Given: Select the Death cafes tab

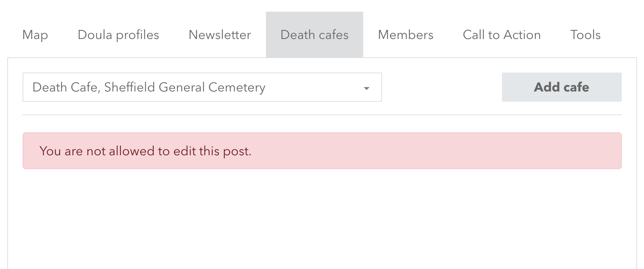Looking at the screenshot, I should click(x=314, y=35).
